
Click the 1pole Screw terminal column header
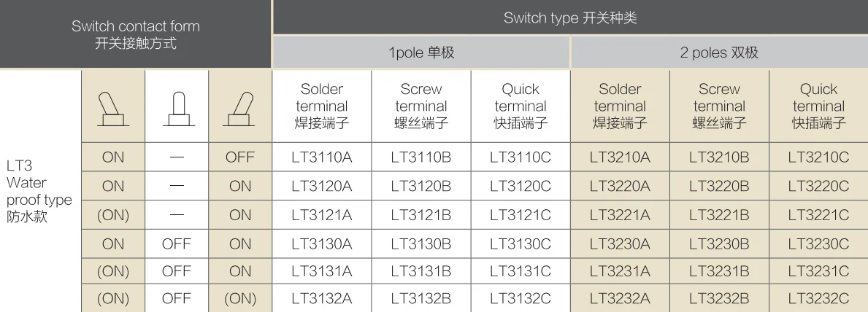pyautogui.click(x=421, y=106)
